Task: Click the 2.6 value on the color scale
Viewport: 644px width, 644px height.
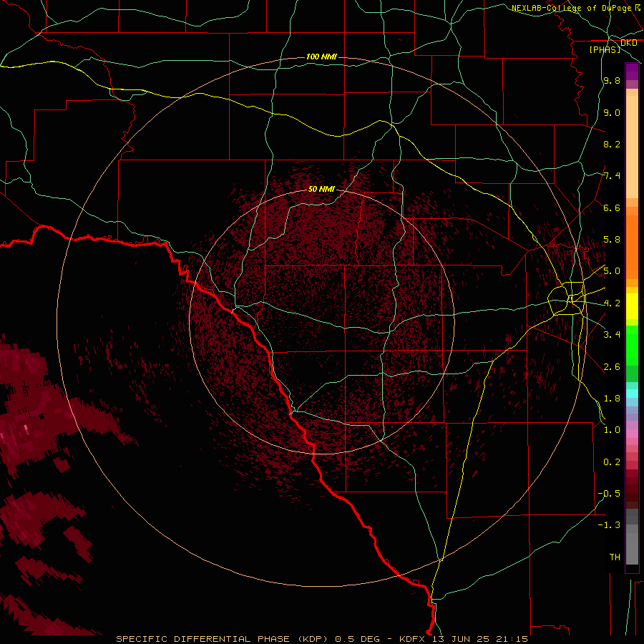Action: coord(612,367)
